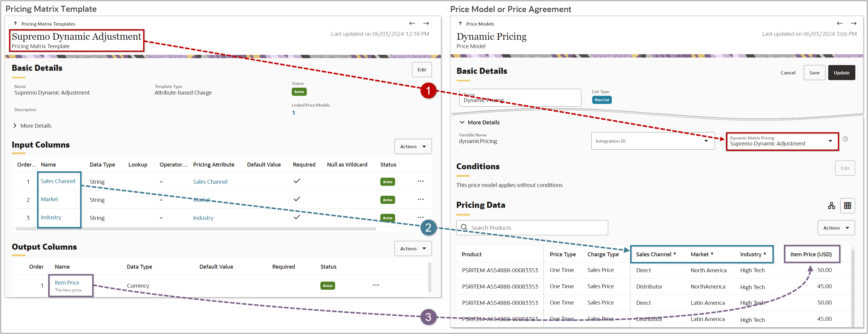The image size is (868, 334).
Task: Open Actions menu in Pricing Data section
Action: (x=836, y=228)
